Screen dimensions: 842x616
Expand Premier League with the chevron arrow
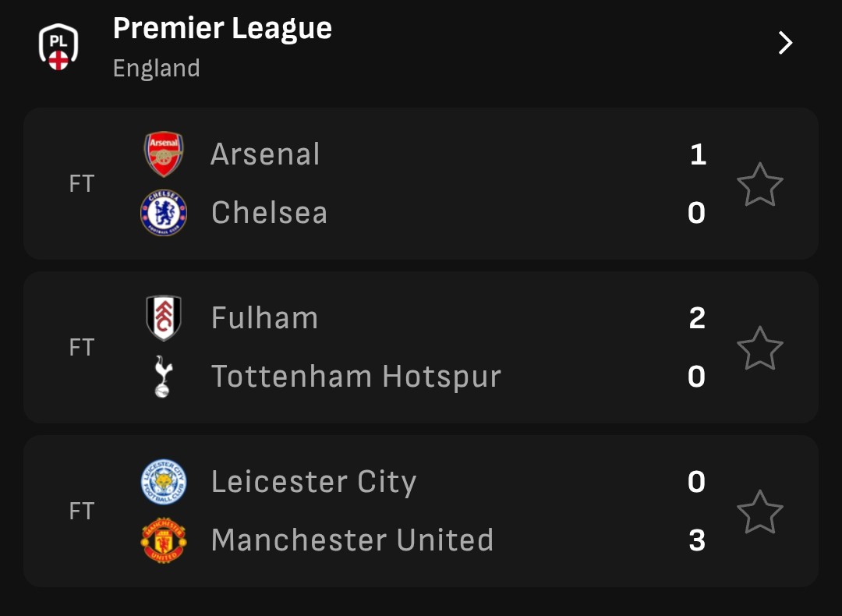tap(786, 43)
